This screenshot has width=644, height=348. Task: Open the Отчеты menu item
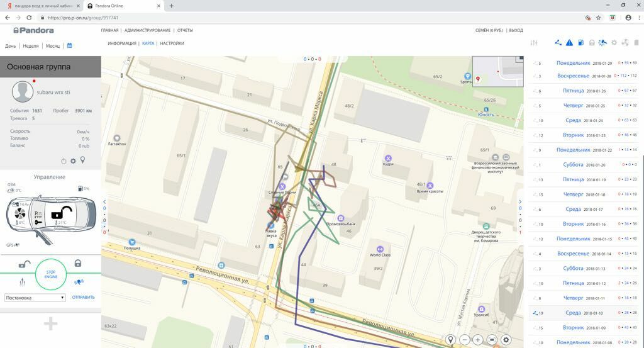[185, 30]
